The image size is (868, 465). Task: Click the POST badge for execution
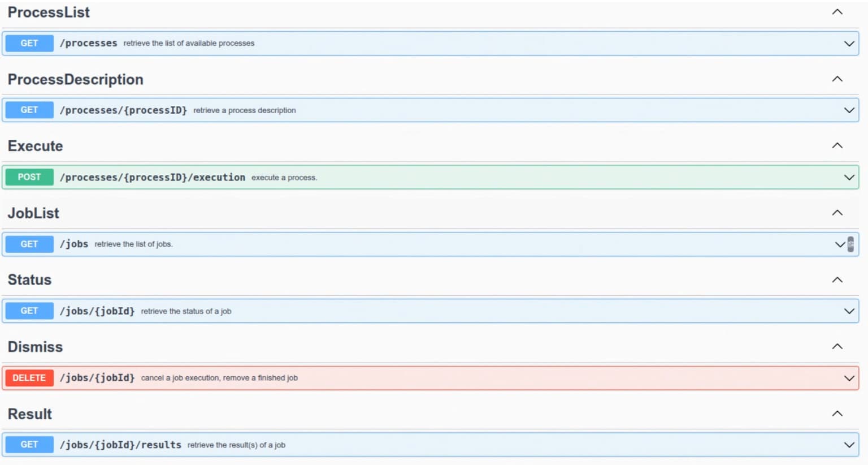(29, 177)
